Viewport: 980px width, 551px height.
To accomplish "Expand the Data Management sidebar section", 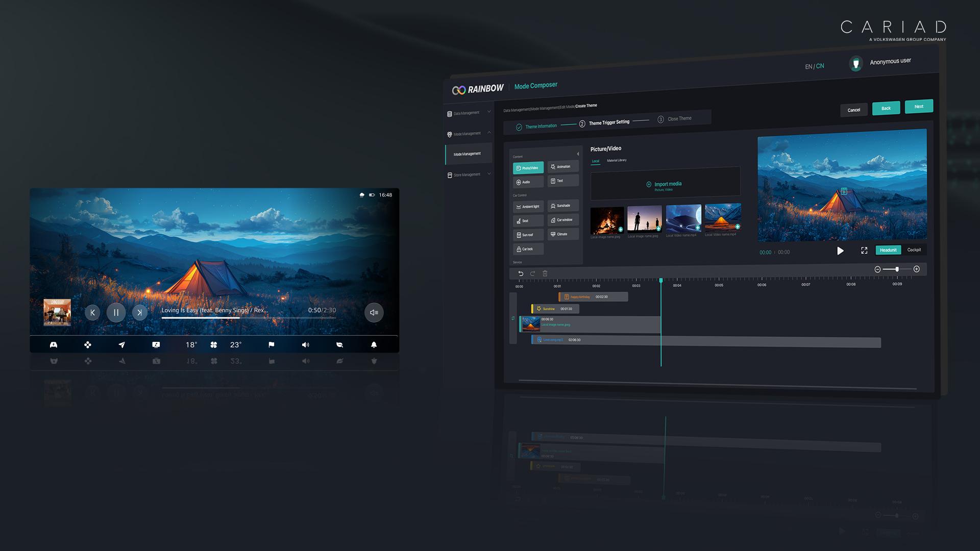I will point(468,113).
